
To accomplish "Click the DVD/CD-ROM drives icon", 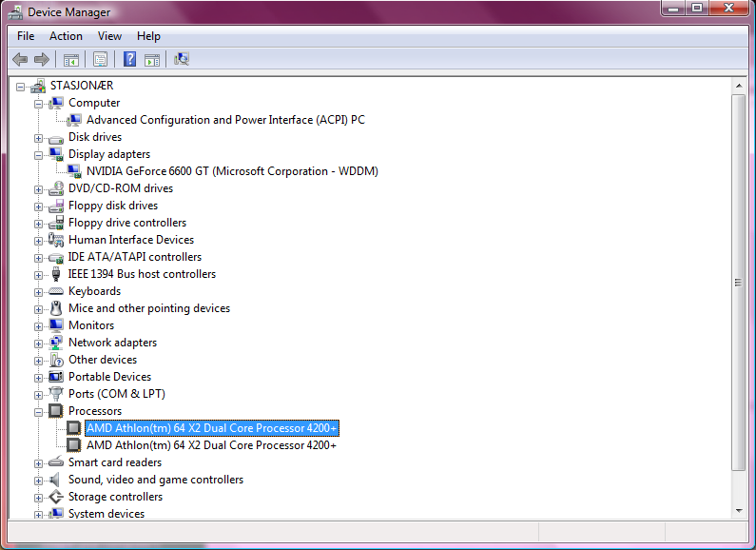I will click(x=56, y=188).
